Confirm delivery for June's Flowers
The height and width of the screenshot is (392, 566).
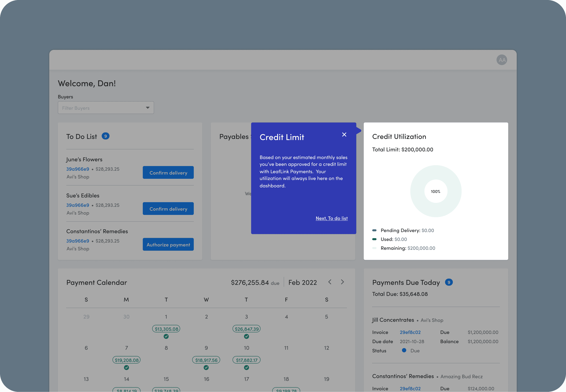coord(168,173)
